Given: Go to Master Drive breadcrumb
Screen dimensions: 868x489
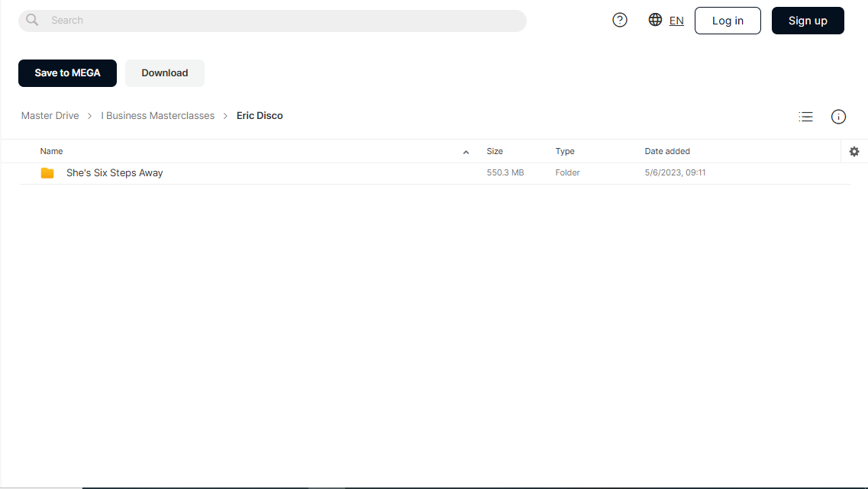Looking at the screenshot, I should pos(50,116).
